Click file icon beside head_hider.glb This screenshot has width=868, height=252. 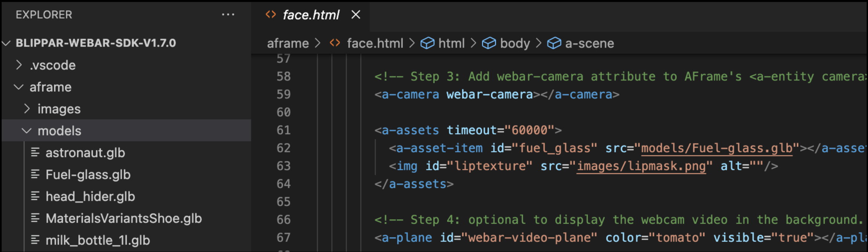point(35,196)
